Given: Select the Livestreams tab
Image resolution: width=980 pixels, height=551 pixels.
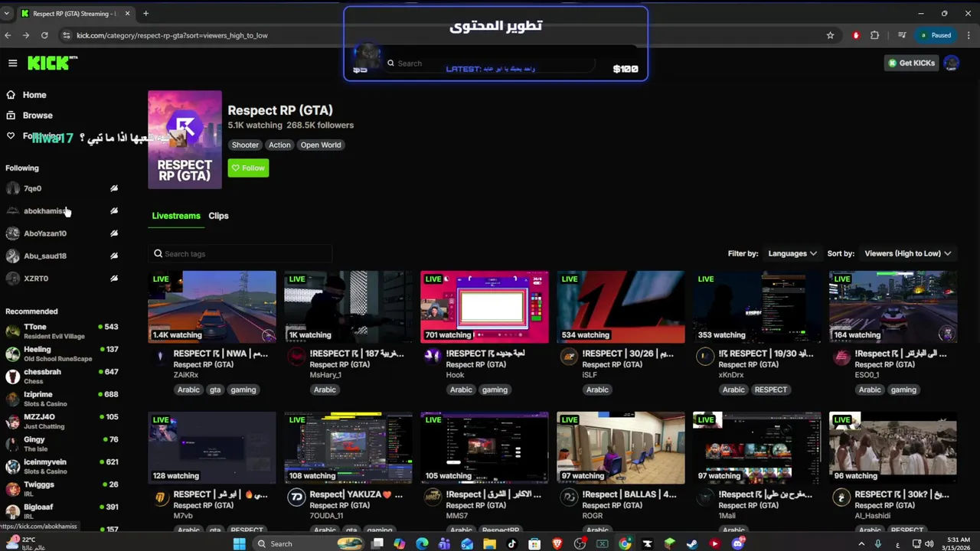Looking at the screenshot, I should [x=176, y=216].
